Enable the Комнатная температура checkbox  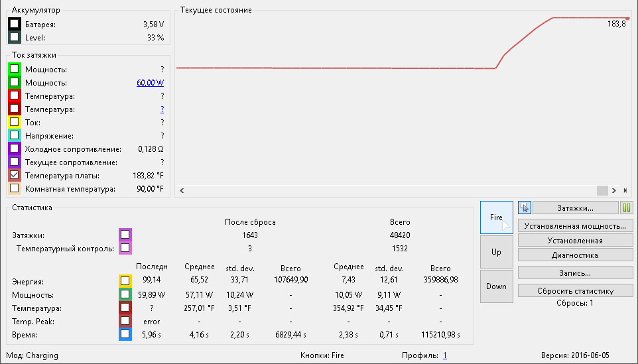click(x=14, y=188)
